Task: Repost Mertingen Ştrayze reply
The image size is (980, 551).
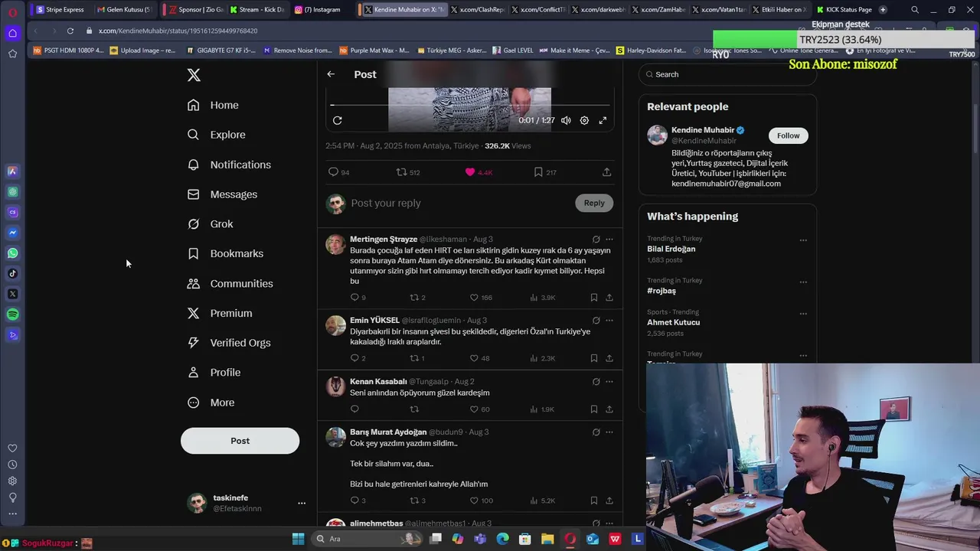Action: [417, 297]
